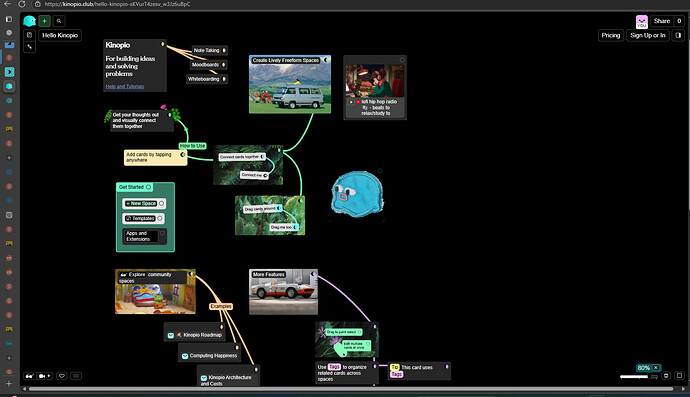The height and width of the screenshot is (397, 690).
Task: Click the YOU pink avatar icon
Action: 642,22
